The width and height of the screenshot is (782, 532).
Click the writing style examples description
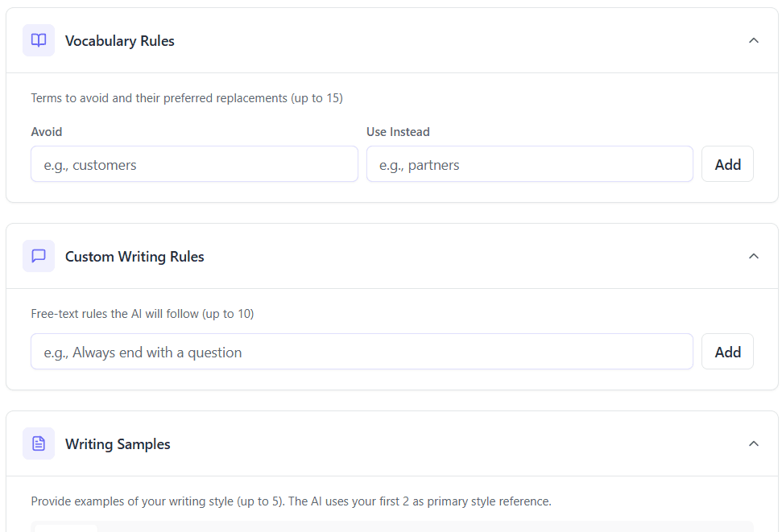291,501
